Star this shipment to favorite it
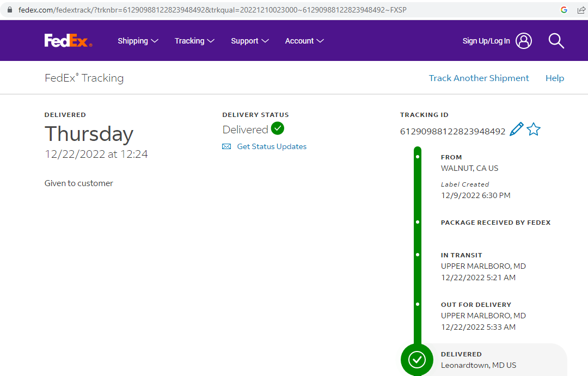Viewport: 588px width, 376px height. pyautogui.click(x=534, y=130)
